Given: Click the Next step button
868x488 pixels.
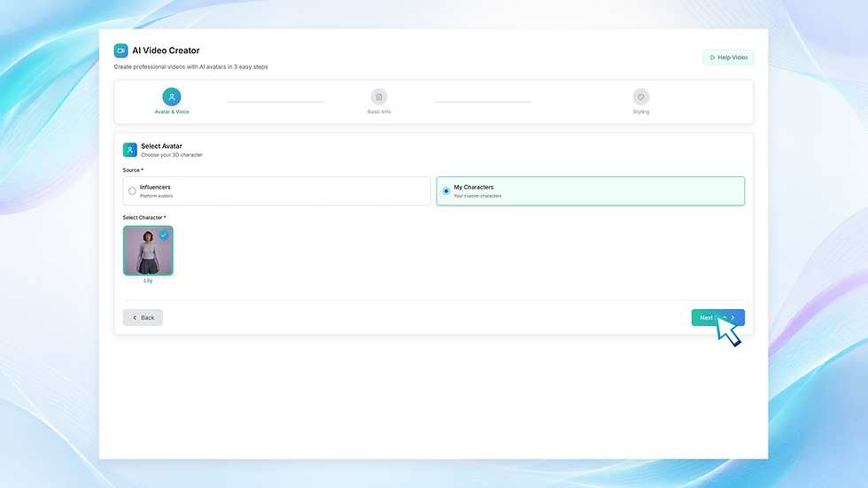Looking at the screenshot, I should pyautogui.click(x=718, y=318).
